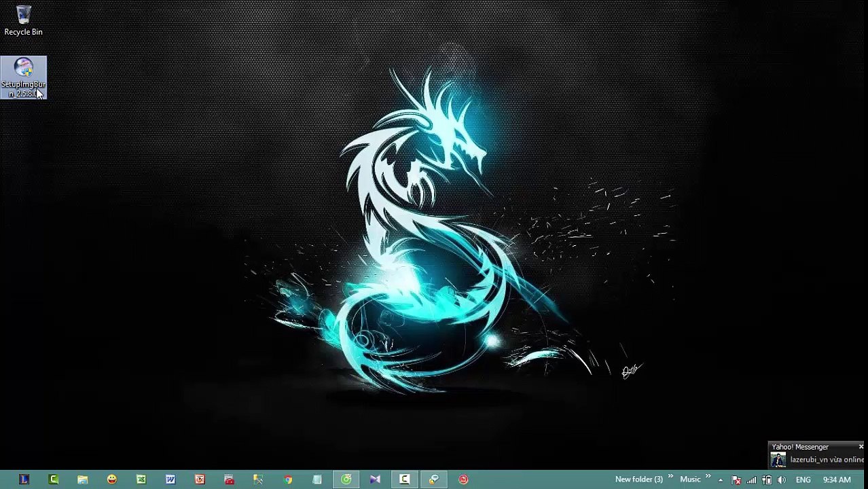868x489 pixels.
Task: Switch to the green disc app in taskbar
Action: click(346, 479)
